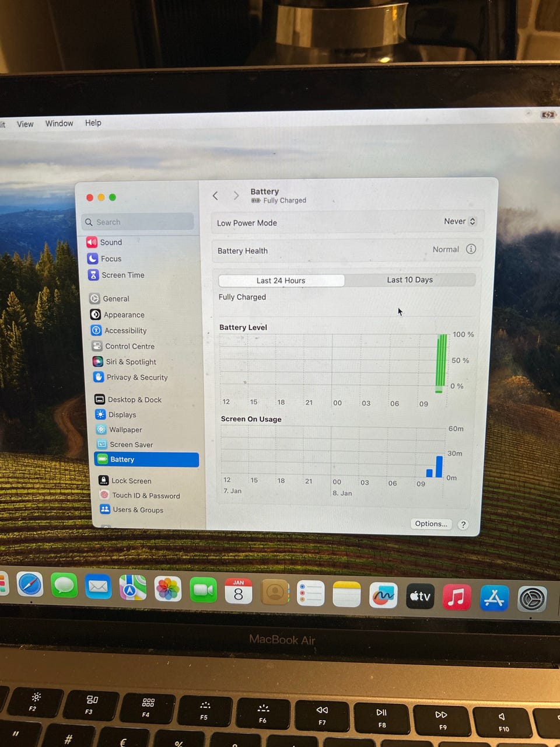Select General in the sidebar
Screen dimensions: 560x747
(x=110, y=298)
